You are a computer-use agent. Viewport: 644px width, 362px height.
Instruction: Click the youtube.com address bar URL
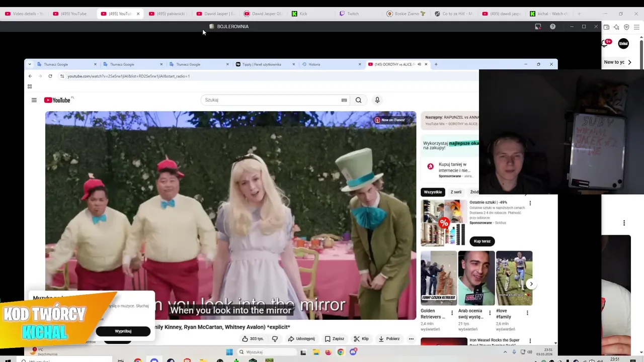[x=128, y=76]
